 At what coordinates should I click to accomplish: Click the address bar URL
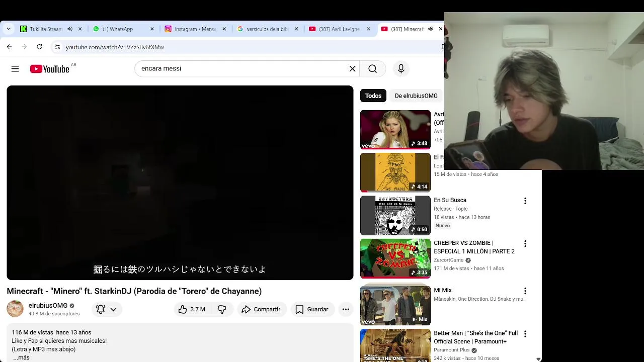coord(115,47)
